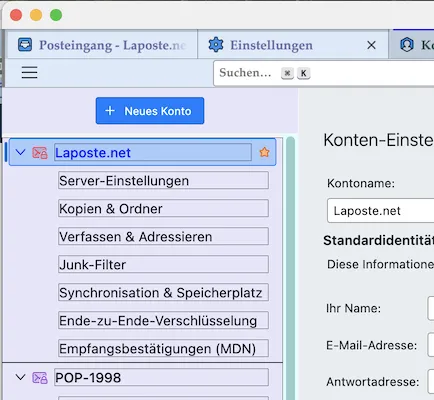The image size is (434, 400).
Task: Click the gear icon on the Einstellungen tab
Action: (216, 45)
